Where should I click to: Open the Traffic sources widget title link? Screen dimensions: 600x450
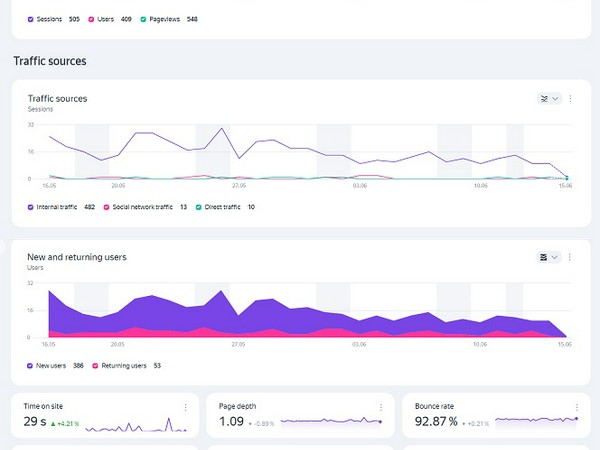pos(57,98)
